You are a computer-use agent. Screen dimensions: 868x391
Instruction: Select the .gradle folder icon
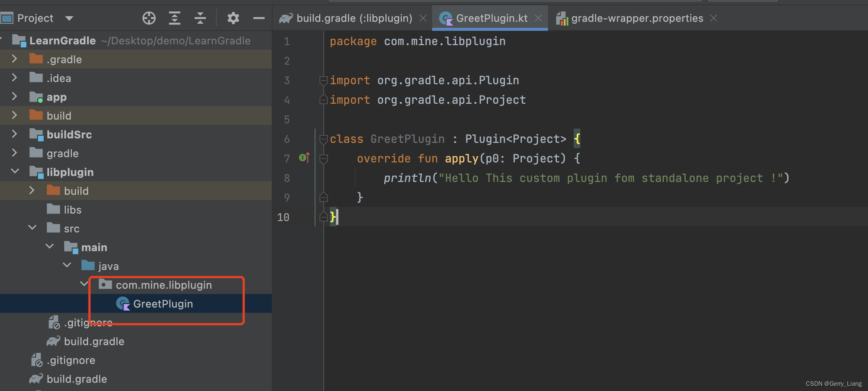36,59
